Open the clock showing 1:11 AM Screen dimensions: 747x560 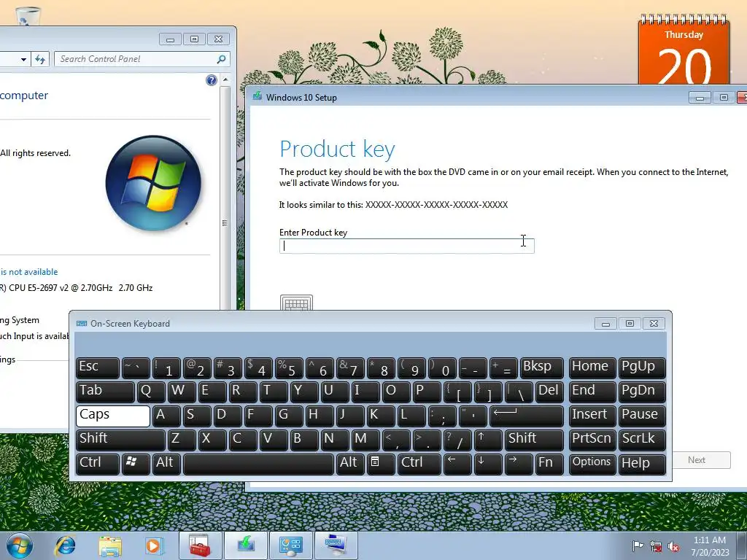pyautogui.click(x=710, y=546)
